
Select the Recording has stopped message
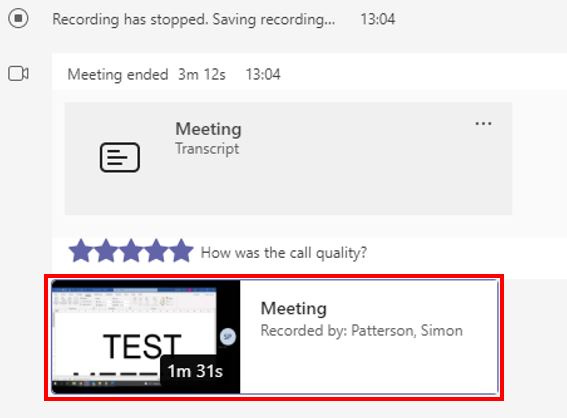194,19
